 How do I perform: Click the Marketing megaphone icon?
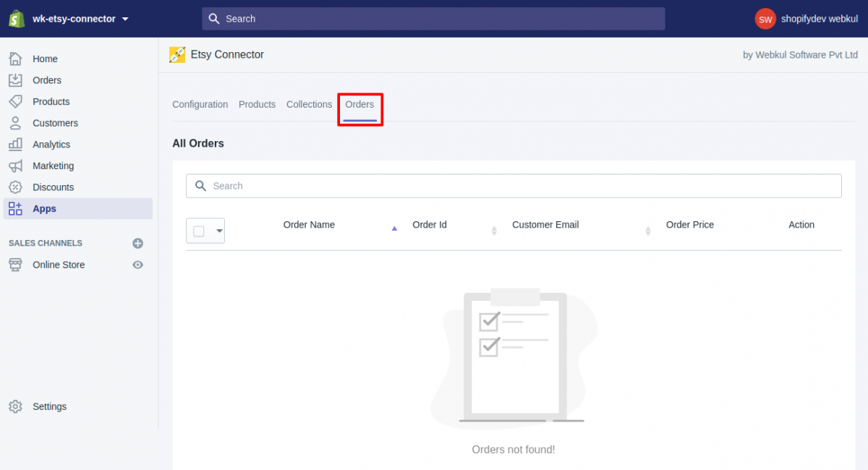15,166
